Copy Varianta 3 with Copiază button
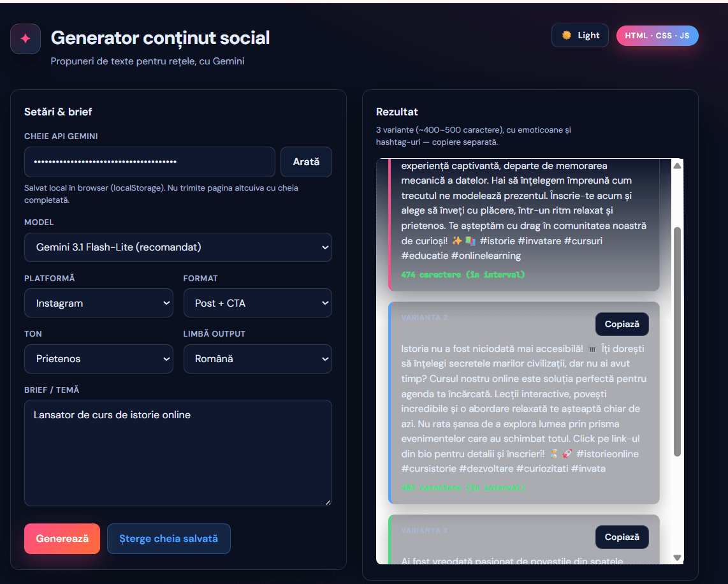 point(622,537)
